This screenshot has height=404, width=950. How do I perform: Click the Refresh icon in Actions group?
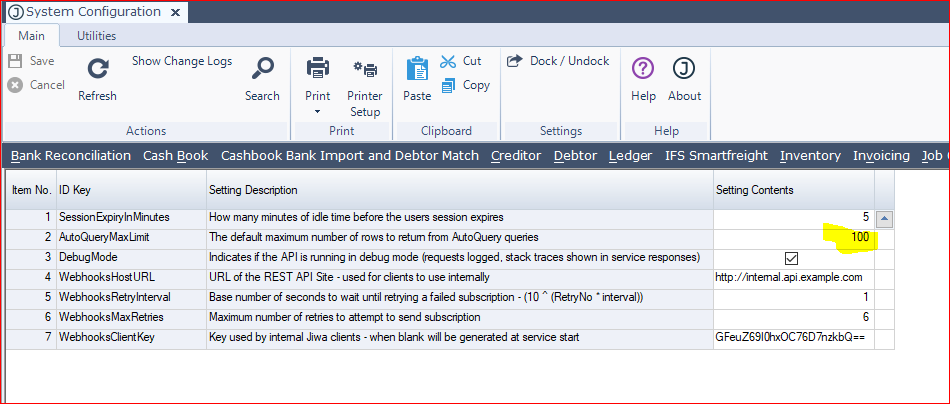click(x=97, y=69)
